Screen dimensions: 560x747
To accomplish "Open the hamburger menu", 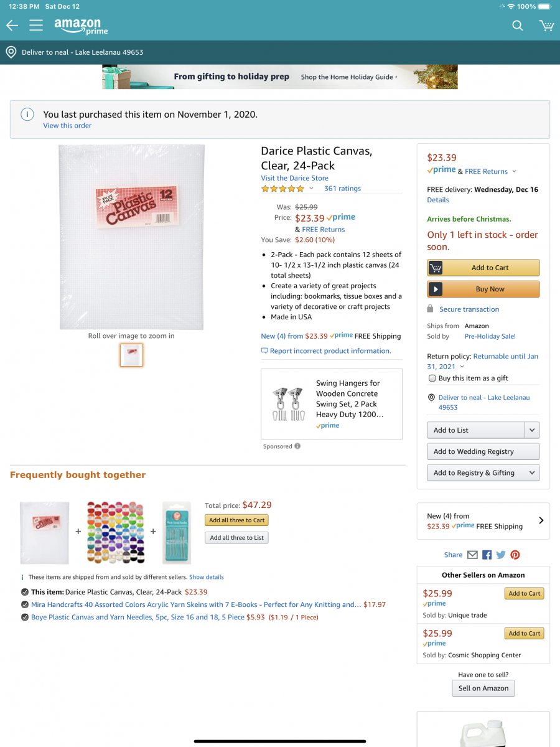I will 36,26.
